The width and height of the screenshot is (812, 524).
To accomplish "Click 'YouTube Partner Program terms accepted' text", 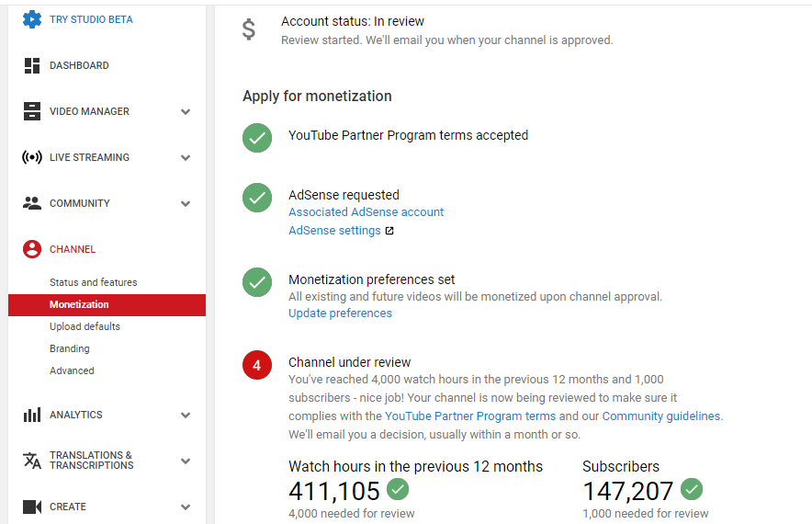I will tap(408, 135).
